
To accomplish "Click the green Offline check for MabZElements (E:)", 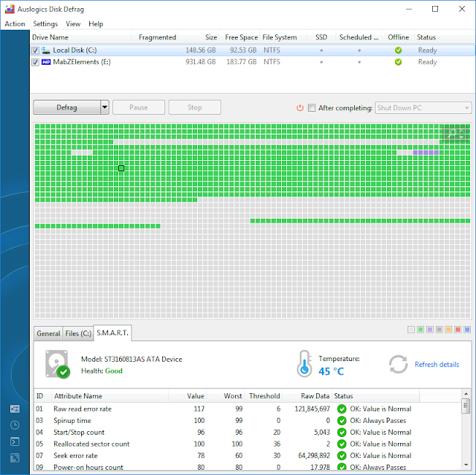I will click(398, 62).
